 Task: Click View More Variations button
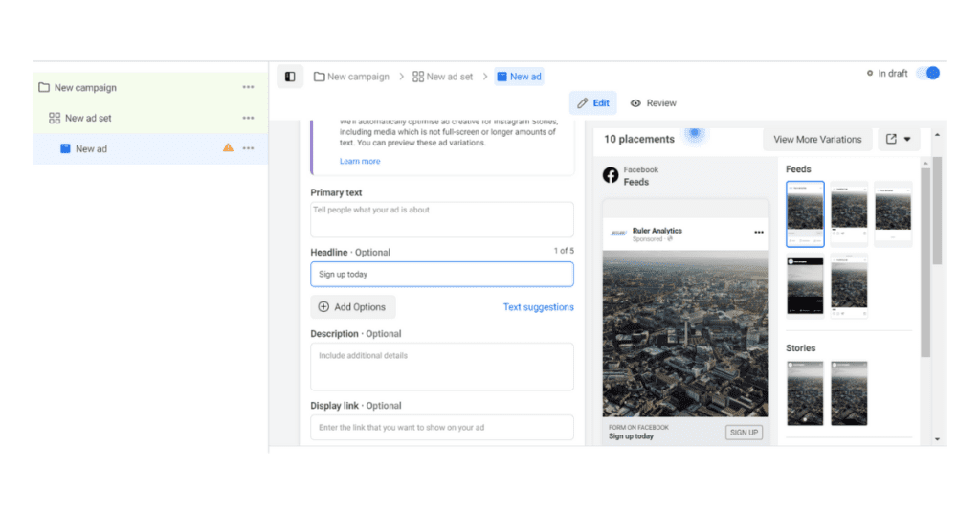pos(817,140)
